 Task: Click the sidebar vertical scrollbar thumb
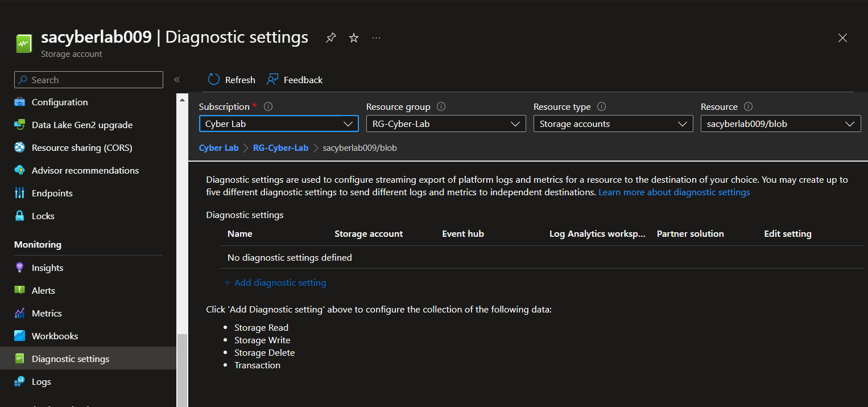(182, 370)
